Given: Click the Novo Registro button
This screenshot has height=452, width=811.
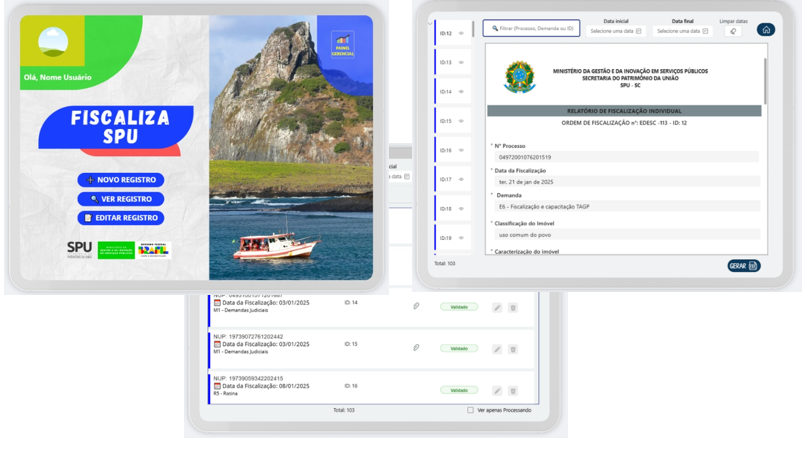Looking at the screenshot, I should pos(121,180).
